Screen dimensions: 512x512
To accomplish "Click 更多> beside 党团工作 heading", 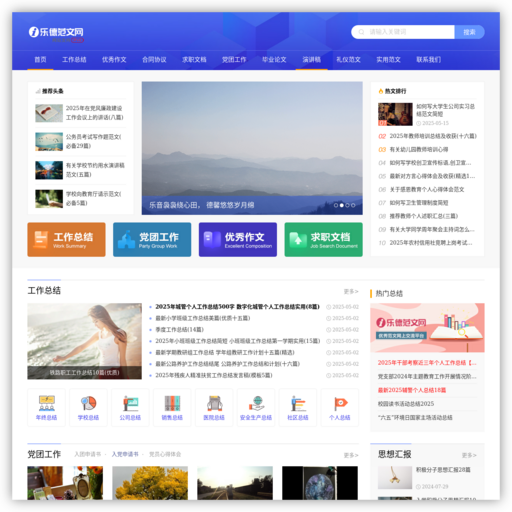I will [x=351, y=455].
